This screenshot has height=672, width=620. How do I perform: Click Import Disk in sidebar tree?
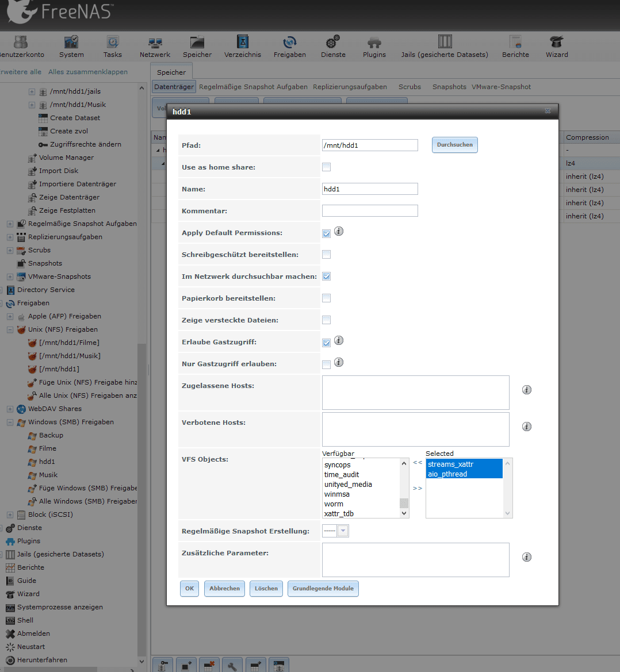(x=58, y=171)
